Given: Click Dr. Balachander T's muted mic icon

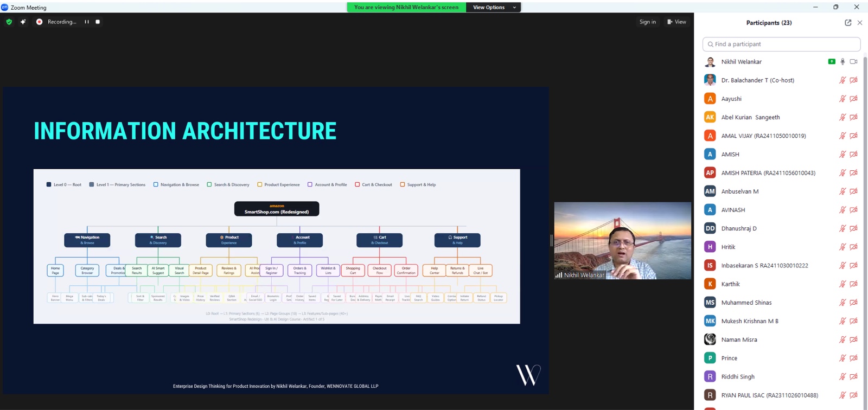Looking at the screenshot, I should pos(843,80).
